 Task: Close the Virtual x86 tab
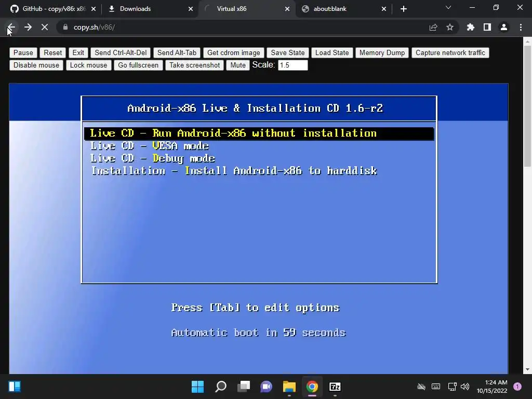287,9
